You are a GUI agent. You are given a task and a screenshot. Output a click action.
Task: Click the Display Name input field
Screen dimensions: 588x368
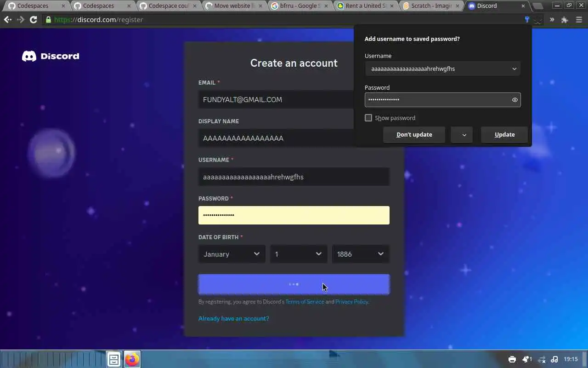point(276,138)
